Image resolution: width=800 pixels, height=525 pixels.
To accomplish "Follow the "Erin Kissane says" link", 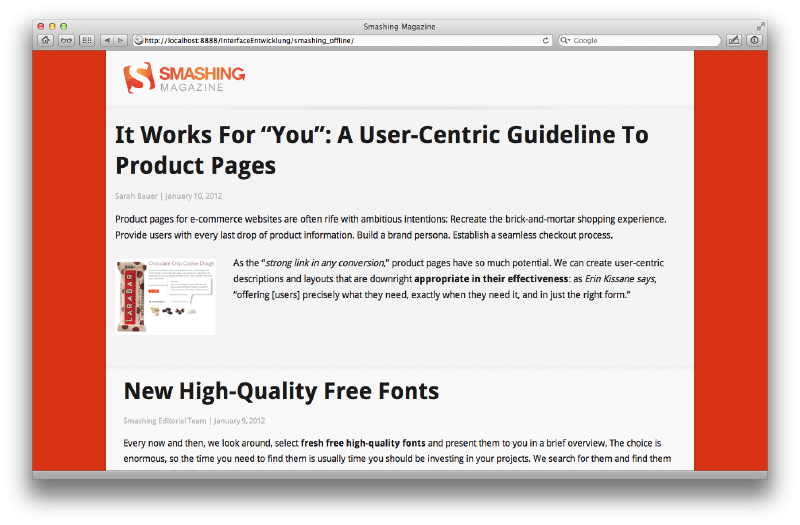I will 620,279.
